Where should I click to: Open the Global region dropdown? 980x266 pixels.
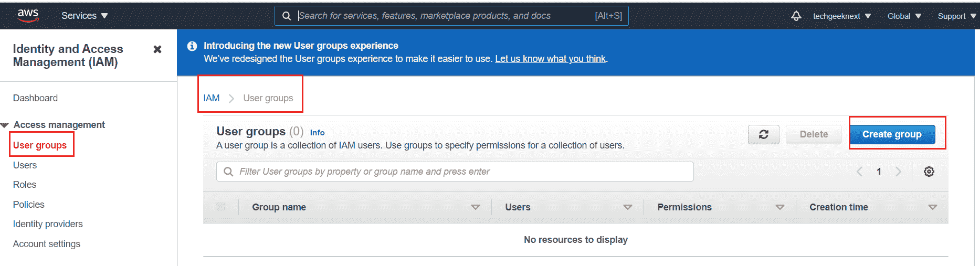pos(904,16)
